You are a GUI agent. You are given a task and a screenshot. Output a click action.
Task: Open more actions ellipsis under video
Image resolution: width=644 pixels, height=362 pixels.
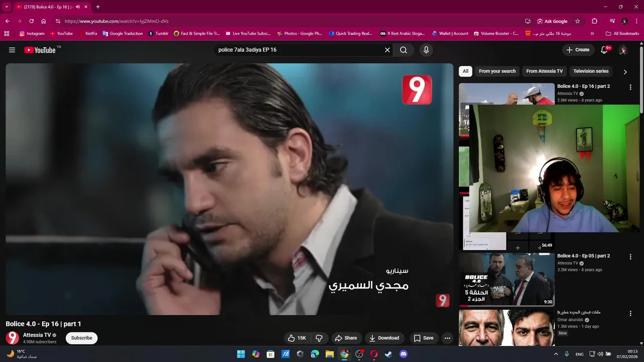pos(447,338)
